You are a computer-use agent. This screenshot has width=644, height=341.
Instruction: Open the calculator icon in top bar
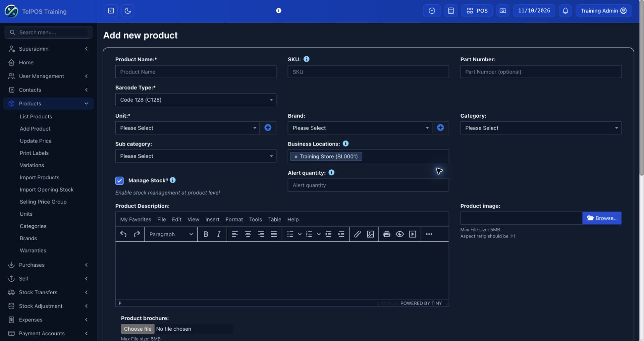pyautogui.click(x=451, y=11)
